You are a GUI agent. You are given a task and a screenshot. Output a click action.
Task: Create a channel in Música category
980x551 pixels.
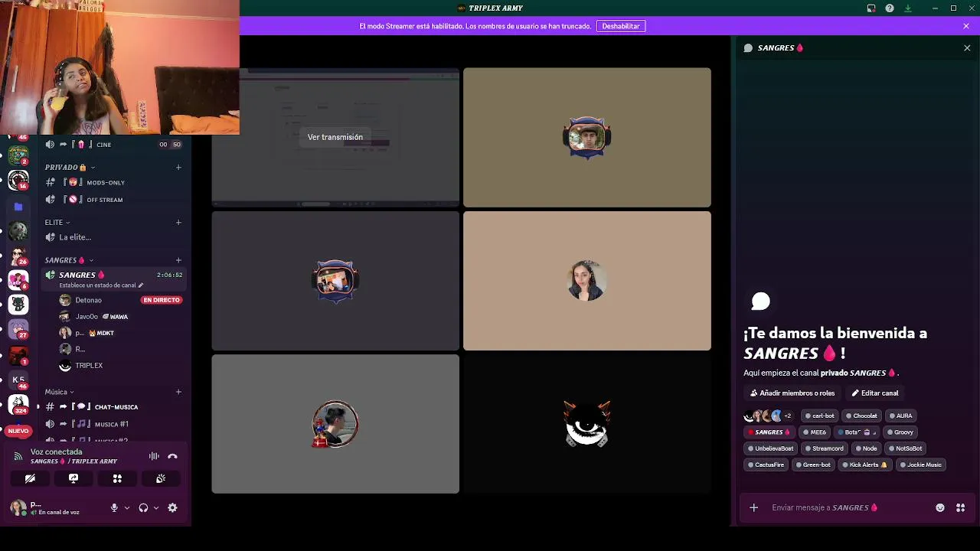pyautogui.click(x=178, y=392)
